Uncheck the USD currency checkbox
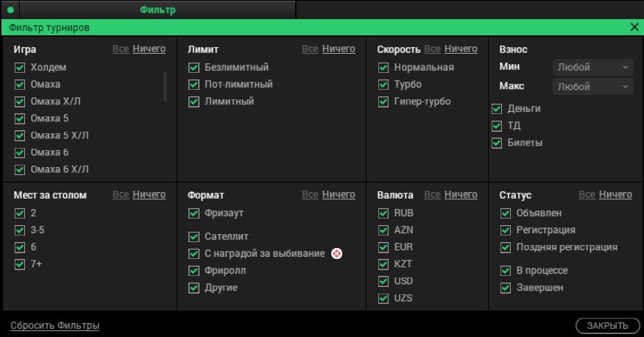Image resolution: width=644 pixels, height=337 pixels. click(x=383, y=281)
